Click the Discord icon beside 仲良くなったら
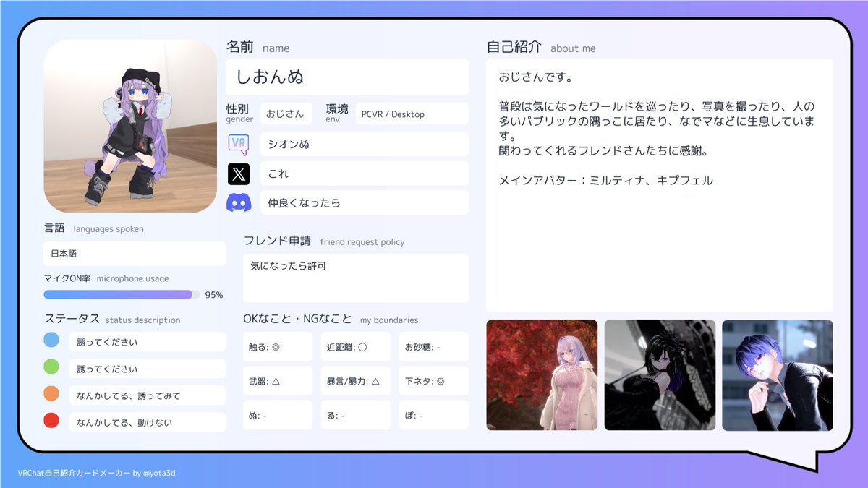The height and width of the screenshot is (488, 868). [239, 202]
